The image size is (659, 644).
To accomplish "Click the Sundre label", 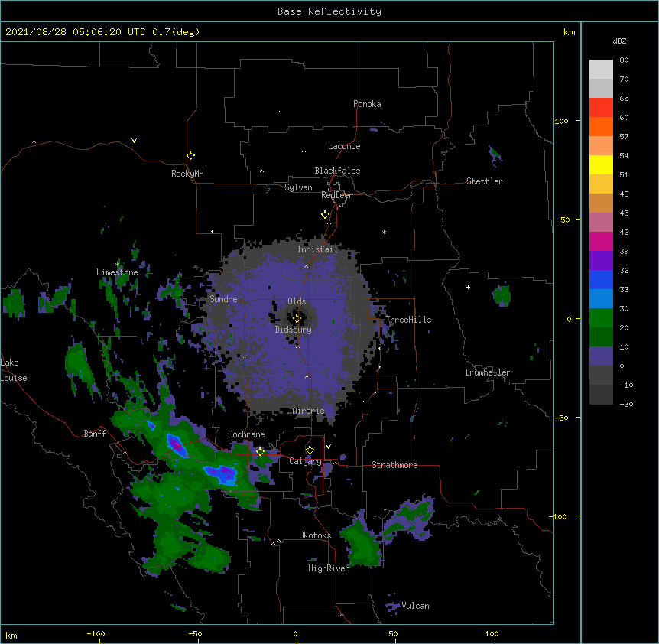I will 223,299.
